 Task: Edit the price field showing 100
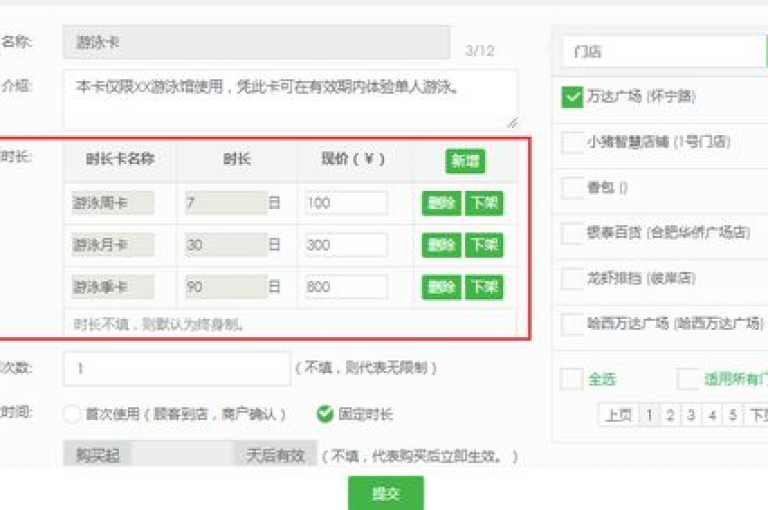346,203
